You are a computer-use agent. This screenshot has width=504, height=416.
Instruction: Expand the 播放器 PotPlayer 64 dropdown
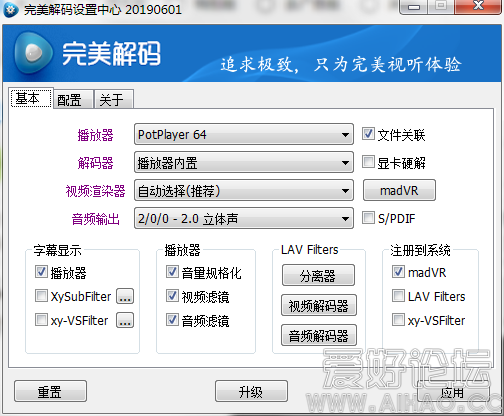[x=244, y=134]
